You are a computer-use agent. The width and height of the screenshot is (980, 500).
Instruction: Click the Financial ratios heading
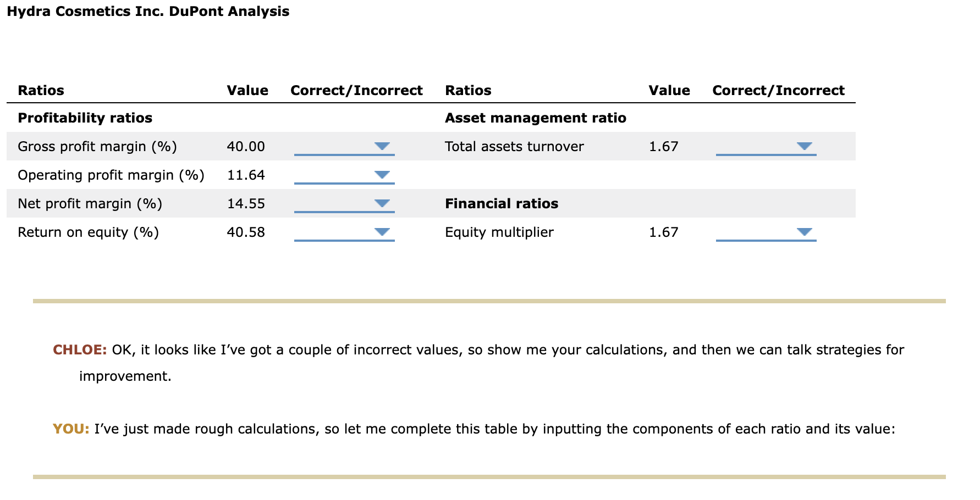point(502,204)
